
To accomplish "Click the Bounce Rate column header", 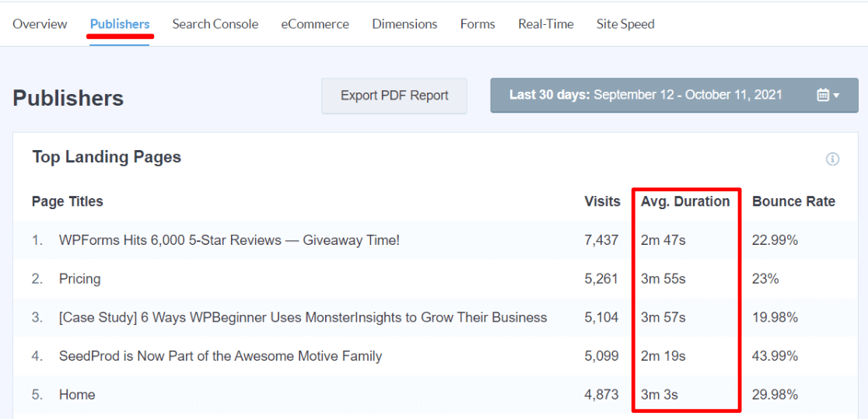I will (793, 201).
